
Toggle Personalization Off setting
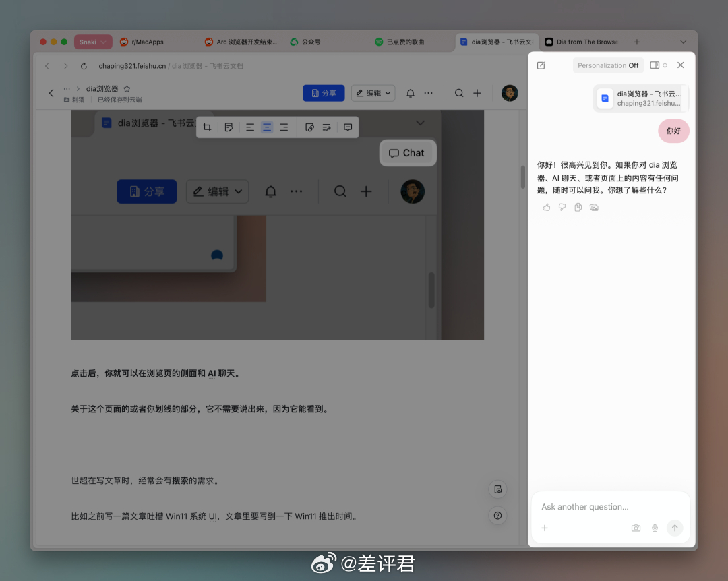(x=608, y=65)
